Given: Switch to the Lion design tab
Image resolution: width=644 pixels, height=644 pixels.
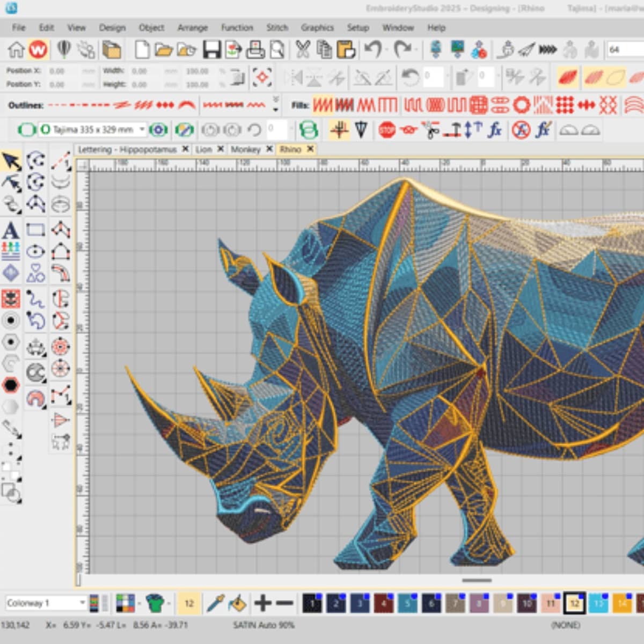Looking at the screenshot, I should pos(203,149).
